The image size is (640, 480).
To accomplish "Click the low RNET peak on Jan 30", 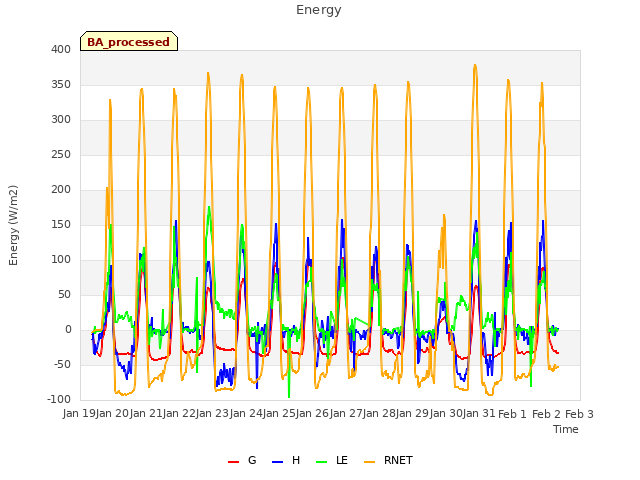I will coord(444,215).
